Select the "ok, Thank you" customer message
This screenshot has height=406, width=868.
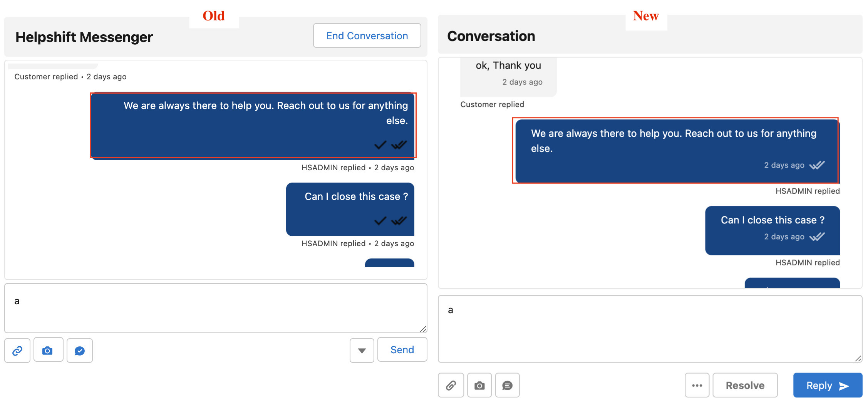pos(508,66)
